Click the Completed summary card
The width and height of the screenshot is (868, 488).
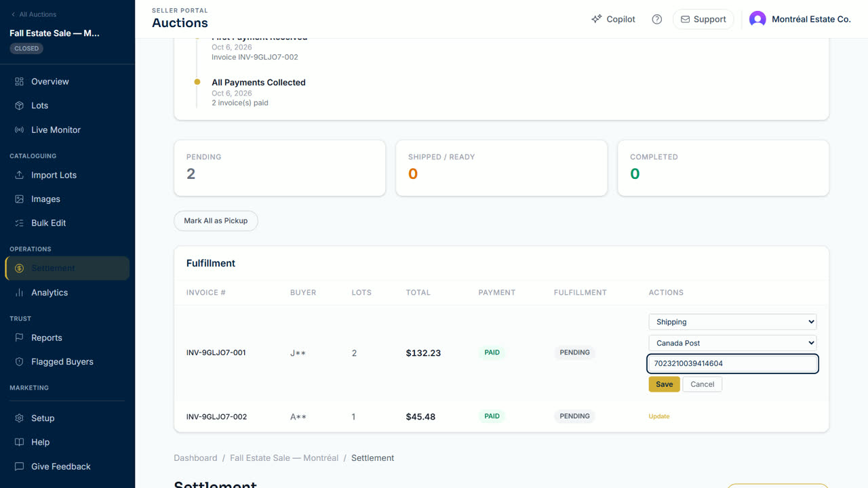click(723, 168)
